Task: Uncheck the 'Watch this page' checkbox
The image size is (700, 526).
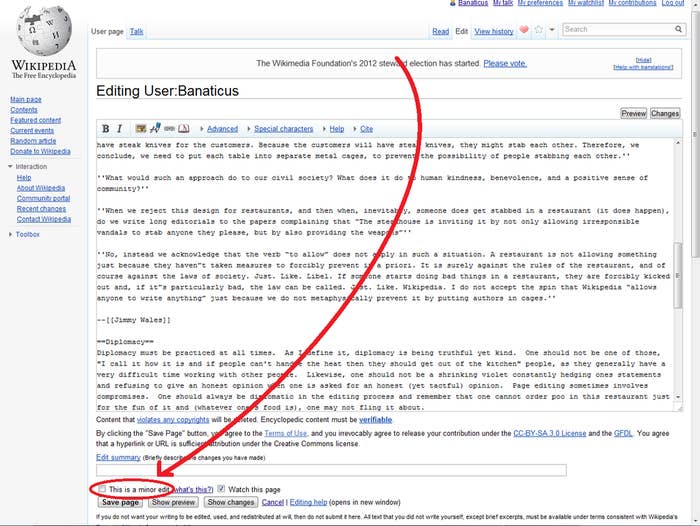Action: (x=221, y=489)
